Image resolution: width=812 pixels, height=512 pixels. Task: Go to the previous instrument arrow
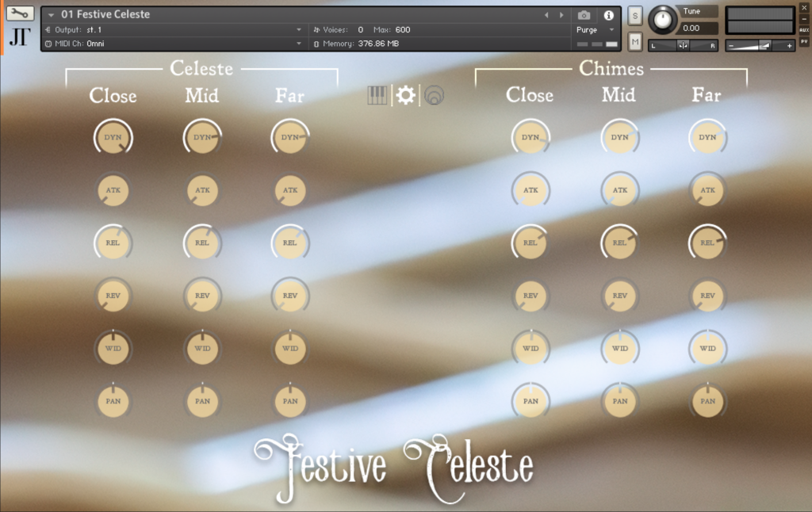pyautogui.click(x=546, y=15)
